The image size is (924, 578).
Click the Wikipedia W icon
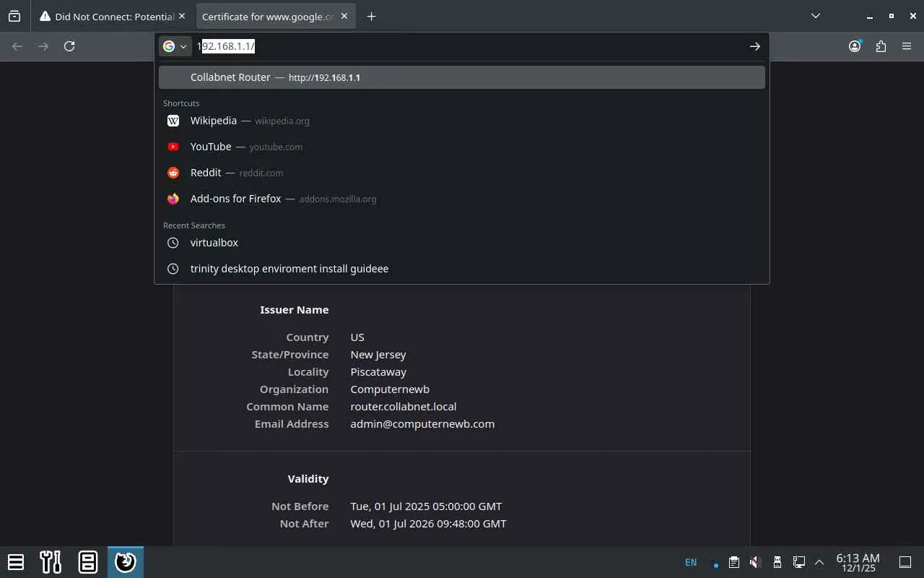coord(173,121)
